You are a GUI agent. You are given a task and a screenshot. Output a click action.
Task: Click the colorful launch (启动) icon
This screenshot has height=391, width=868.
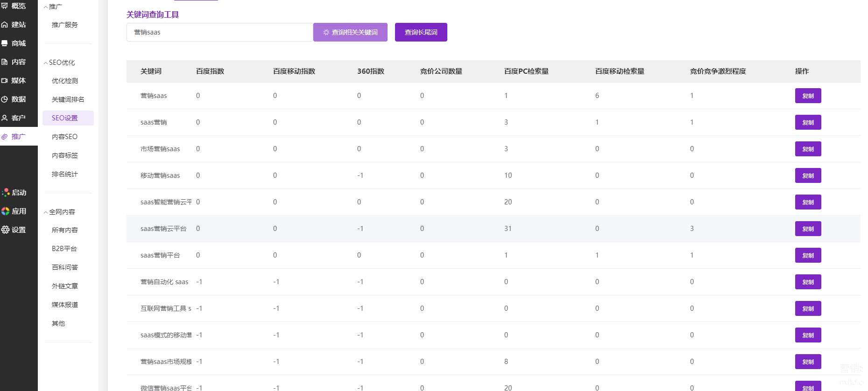tap(6, 192)
